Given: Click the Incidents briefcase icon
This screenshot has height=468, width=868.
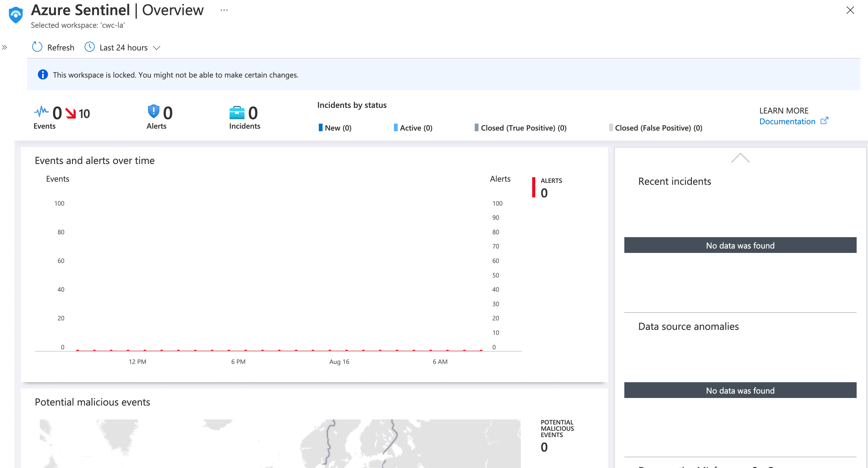Looking at the screenshot, I should (x=237, y=113).
